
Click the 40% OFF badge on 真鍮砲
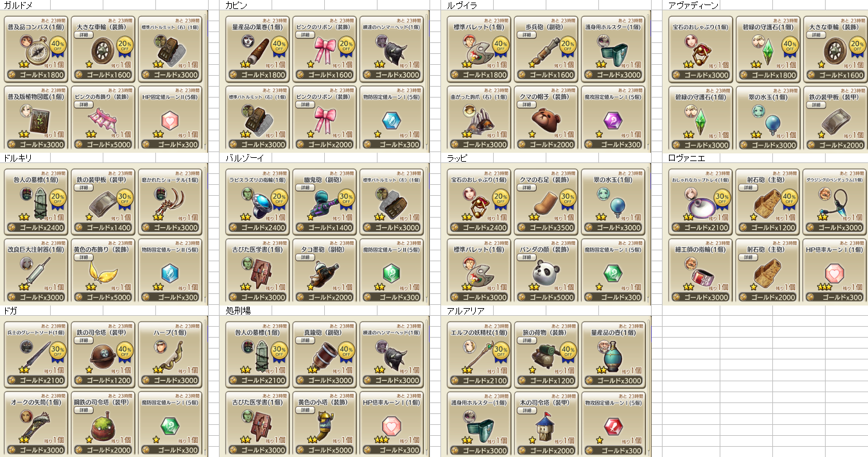tap(345, 350)
